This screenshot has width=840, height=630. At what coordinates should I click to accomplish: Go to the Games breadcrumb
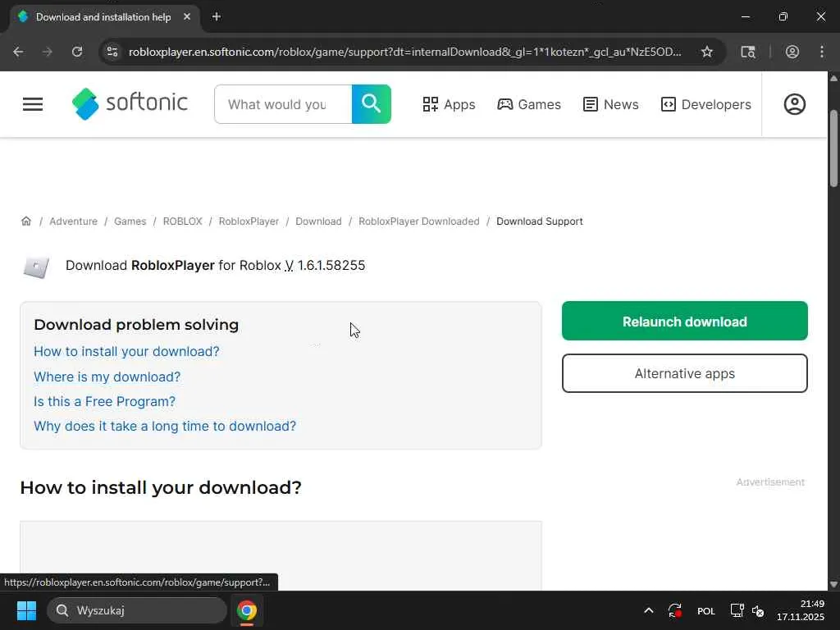(x=130, y=221)
